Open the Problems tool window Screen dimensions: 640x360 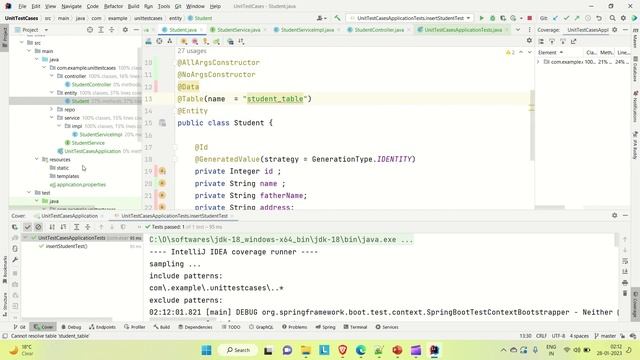click(x=294, y=327)
